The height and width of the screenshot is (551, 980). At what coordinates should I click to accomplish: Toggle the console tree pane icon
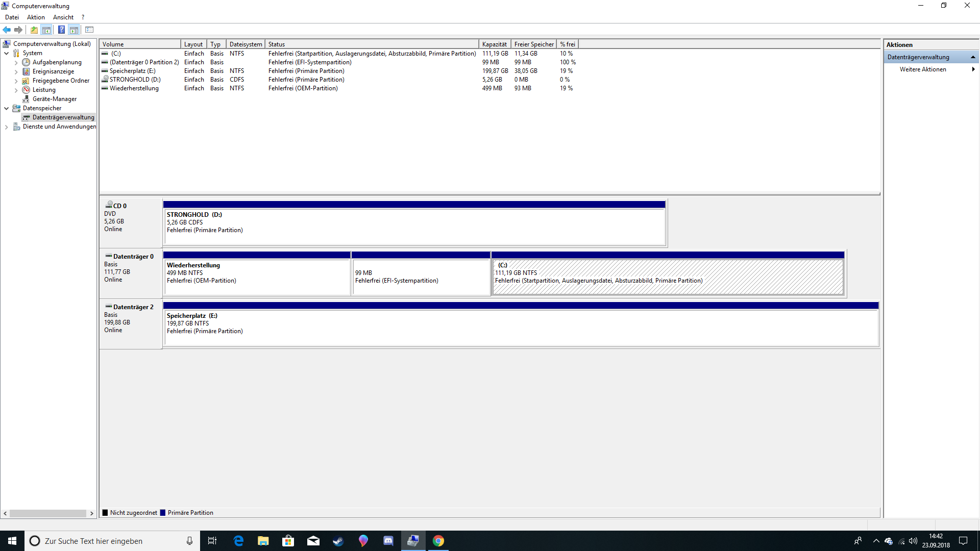[46, 30]
